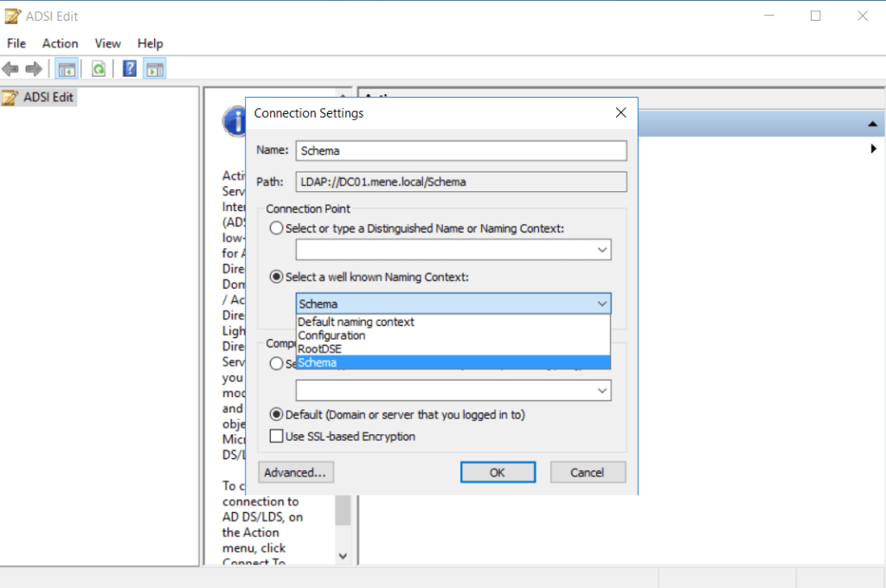Image resolution: width=886 pixels, height=588 pixels.
Task: Enable Use SSL-based Encryption checkbox
Action: pyautogui.click(x=277, y=437)
